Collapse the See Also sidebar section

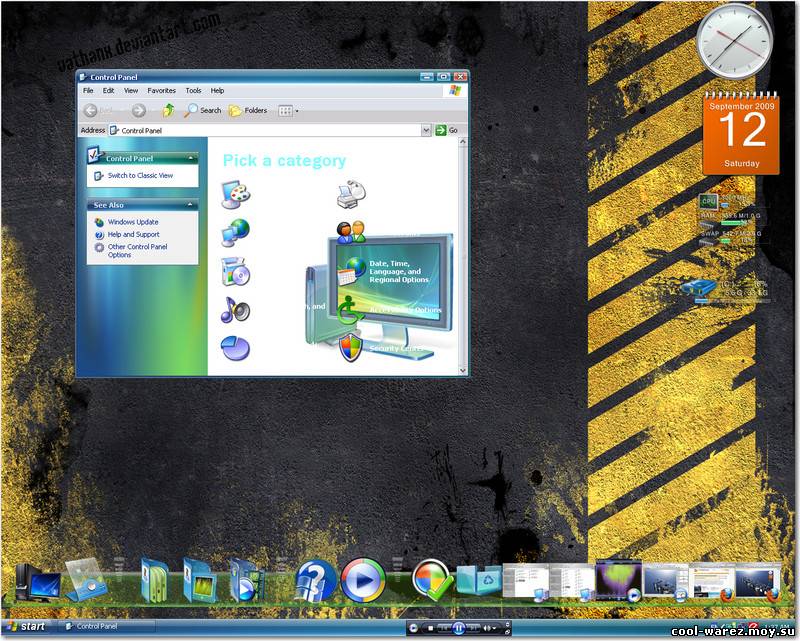click(x=190, y=205)
